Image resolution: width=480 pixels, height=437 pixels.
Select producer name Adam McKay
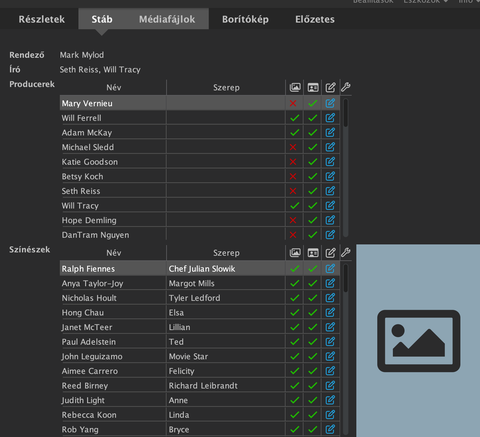(x=87, y=133)
